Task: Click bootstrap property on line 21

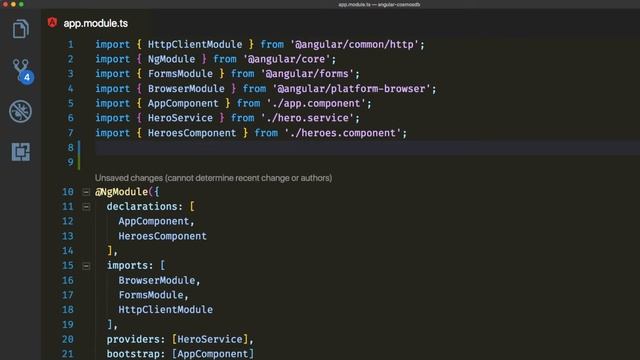Action: 133,354
